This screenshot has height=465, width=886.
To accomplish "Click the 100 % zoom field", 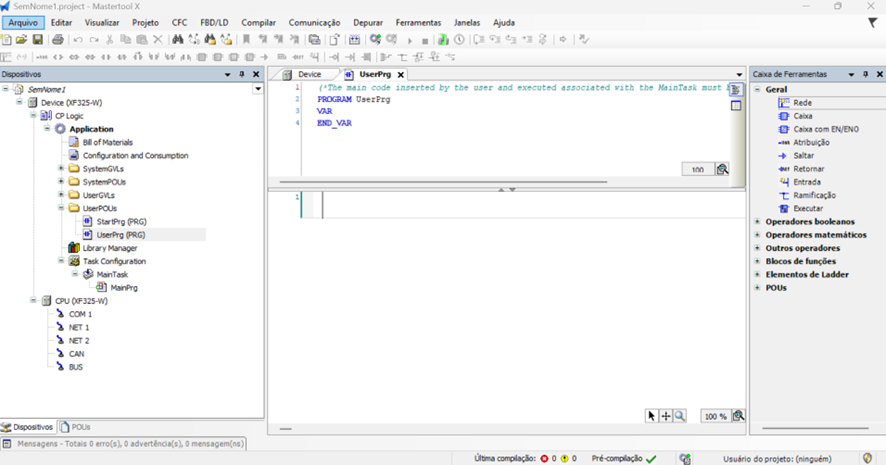I will click(714, 416).
